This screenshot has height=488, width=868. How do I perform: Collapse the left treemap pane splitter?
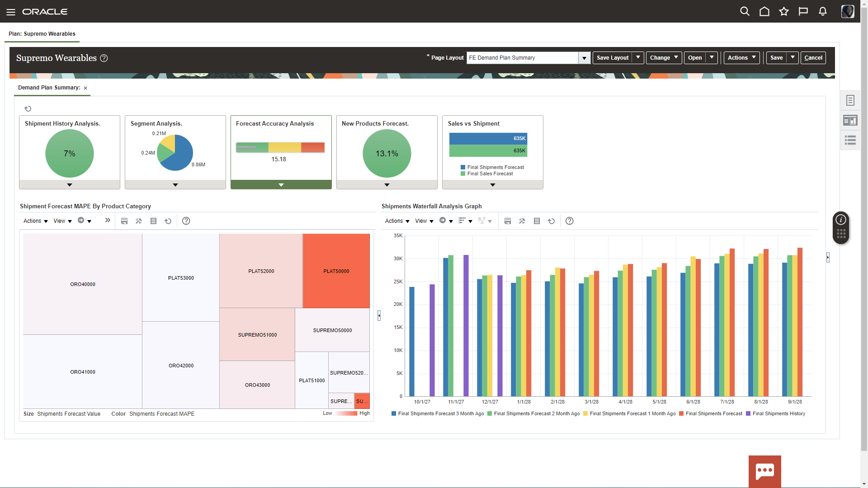point(379,315)
